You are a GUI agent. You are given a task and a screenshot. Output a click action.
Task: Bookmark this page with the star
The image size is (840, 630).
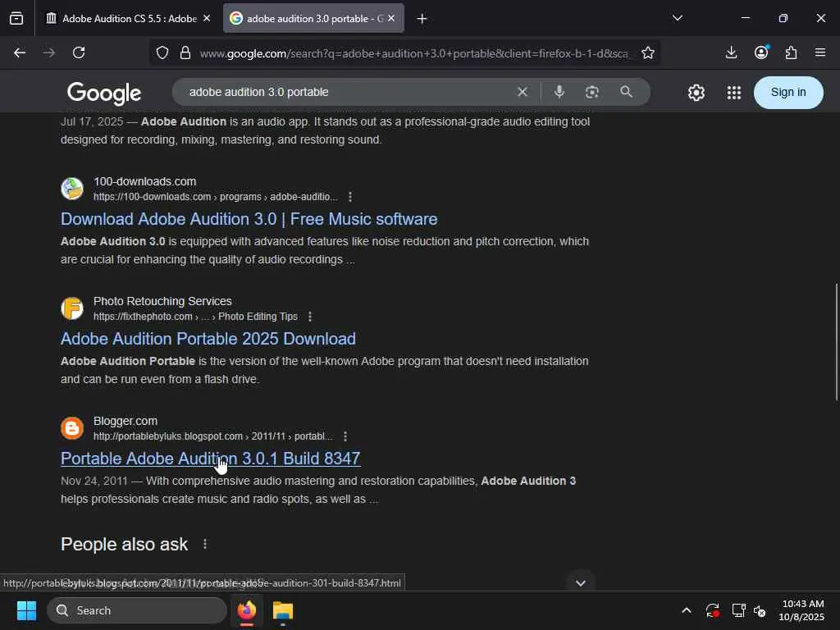pyautogui.click(x=648, y=52)
